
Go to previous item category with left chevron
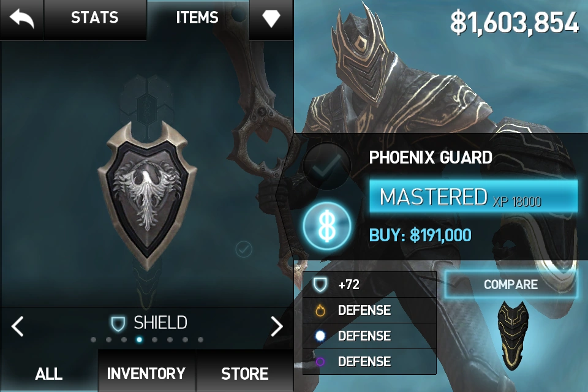pos(18,326)
